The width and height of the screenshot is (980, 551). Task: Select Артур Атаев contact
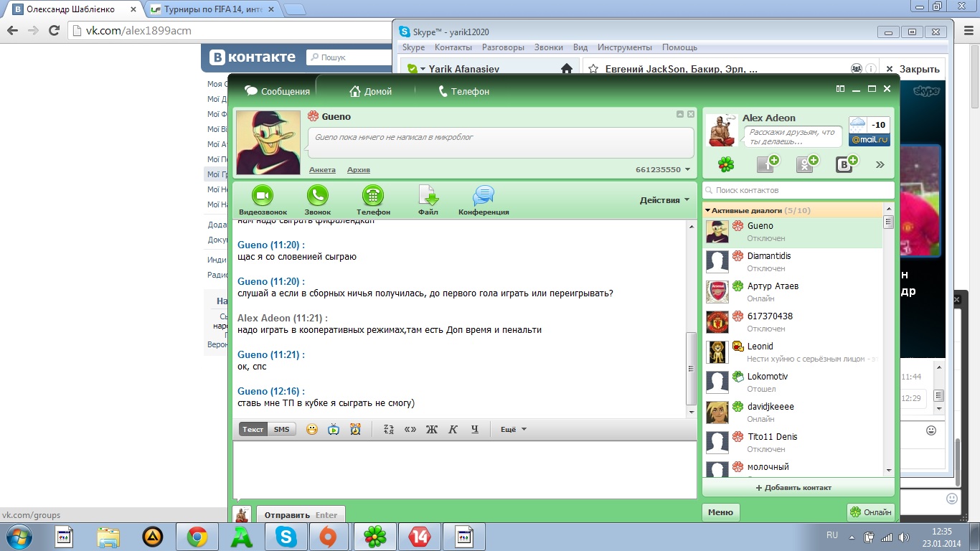(x=793, y=292)
